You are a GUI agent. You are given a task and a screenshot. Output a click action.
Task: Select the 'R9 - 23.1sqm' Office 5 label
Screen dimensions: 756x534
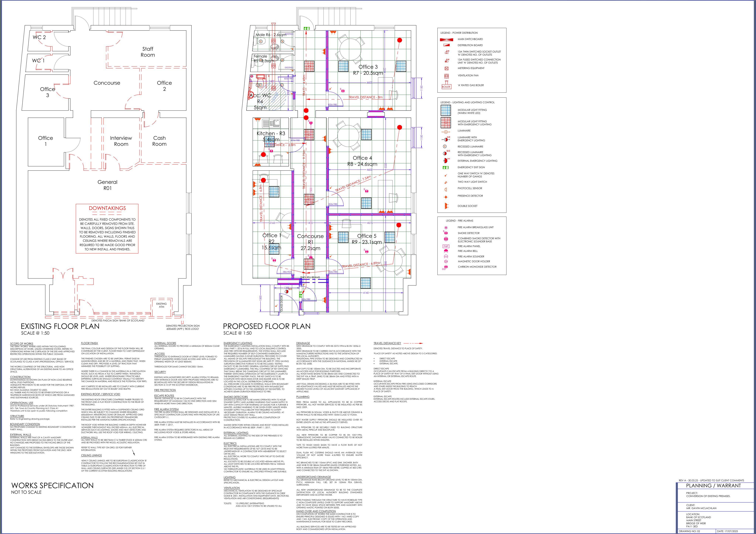point(367,242)
